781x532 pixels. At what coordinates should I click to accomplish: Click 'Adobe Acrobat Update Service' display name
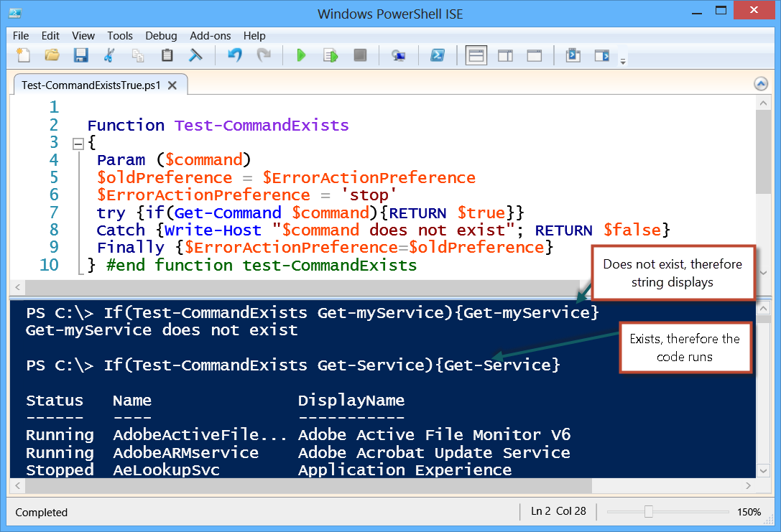(435, 452)
